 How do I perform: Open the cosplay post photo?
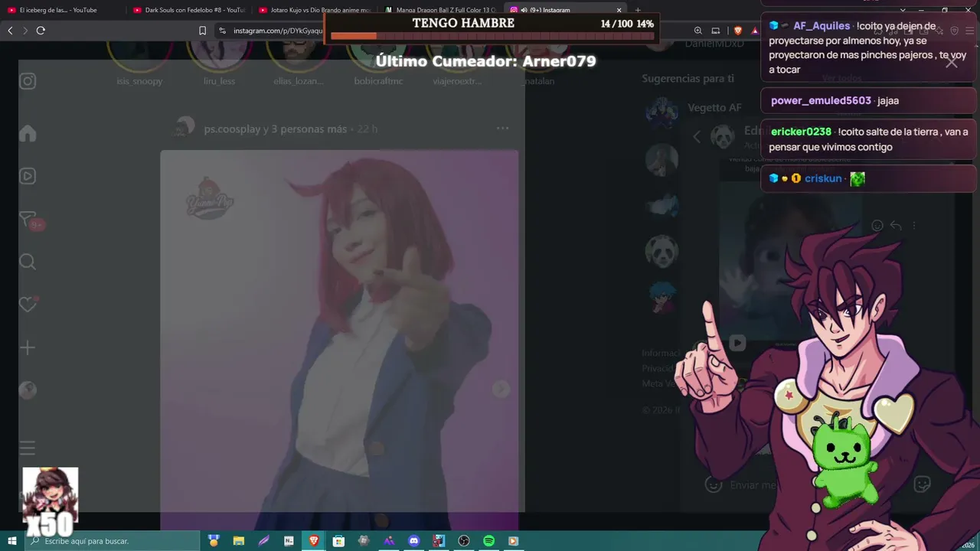339,340
